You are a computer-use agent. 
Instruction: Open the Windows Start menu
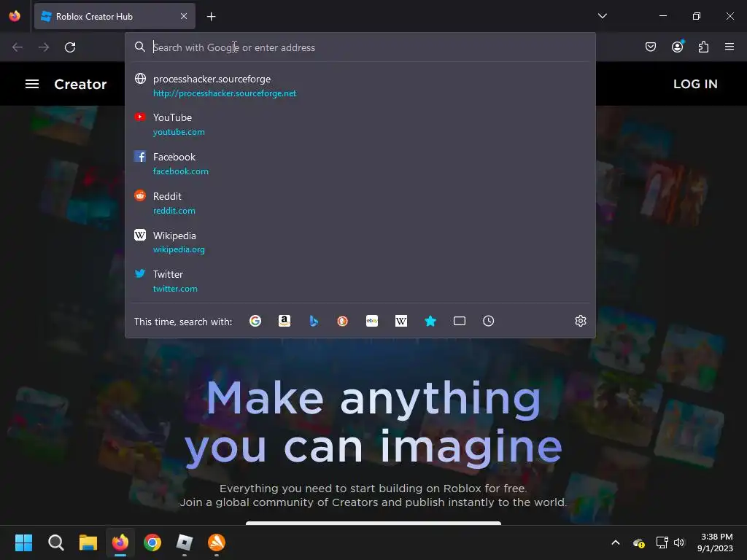(x=23, y=542)
